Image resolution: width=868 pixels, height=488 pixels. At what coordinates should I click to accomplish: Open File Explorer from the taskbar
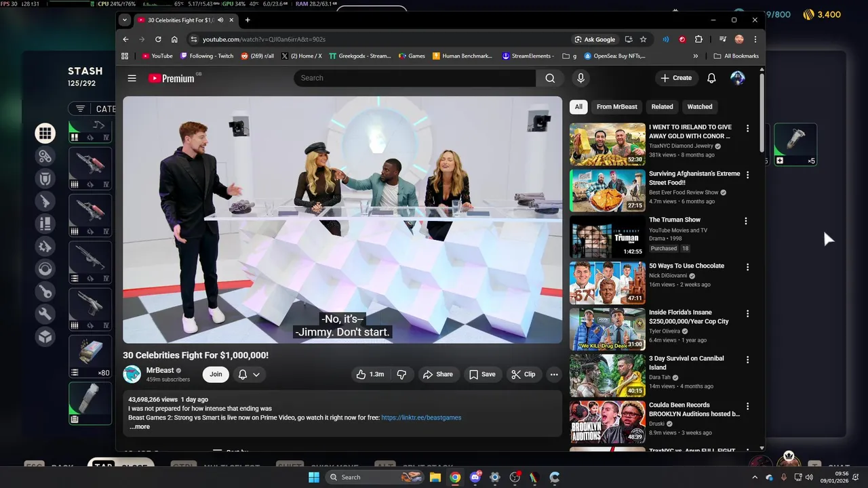pos(435,477)
